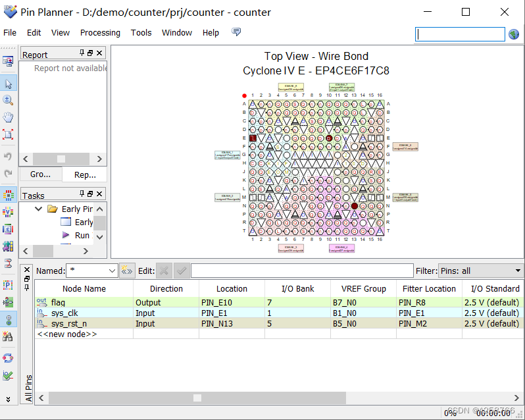Screen dimensions: 525x420
Task: Open the Named combo box dropdown
Action: pyautogui.click(x=112, y=271)
